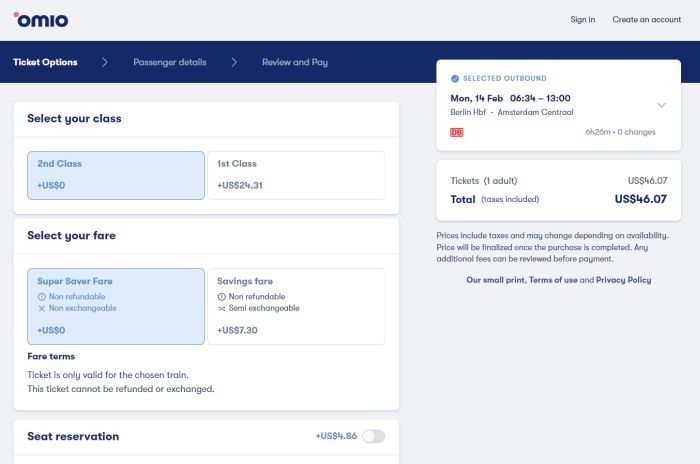
Task: Enable the Seat reservation toggle
Action: coord(374,436)
